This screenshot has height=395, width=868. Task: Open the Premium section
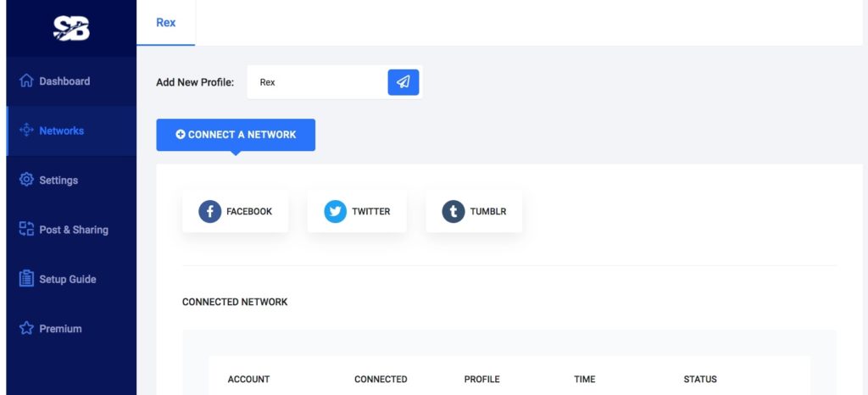pyautogui.click(x=71, y=329)
